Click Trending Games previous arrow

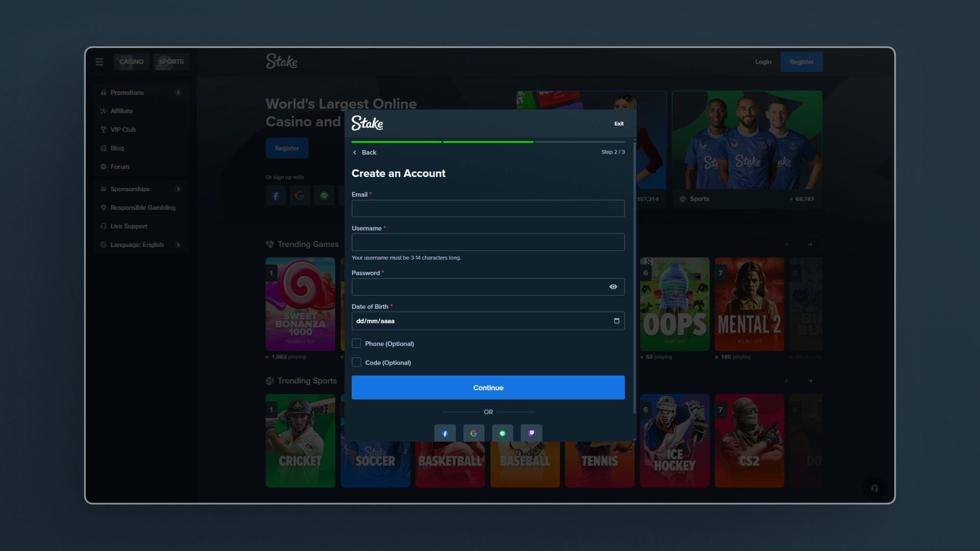[x=787, y=244]
